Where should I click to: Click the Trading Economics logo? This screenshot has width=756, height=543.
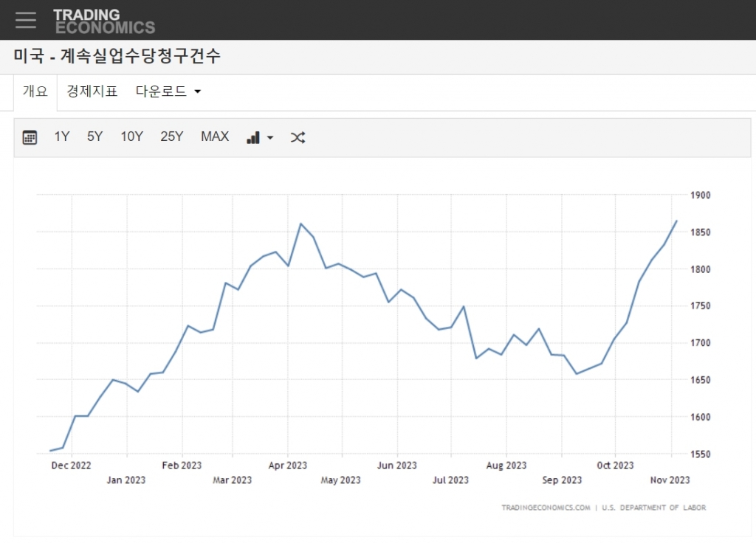103,21
